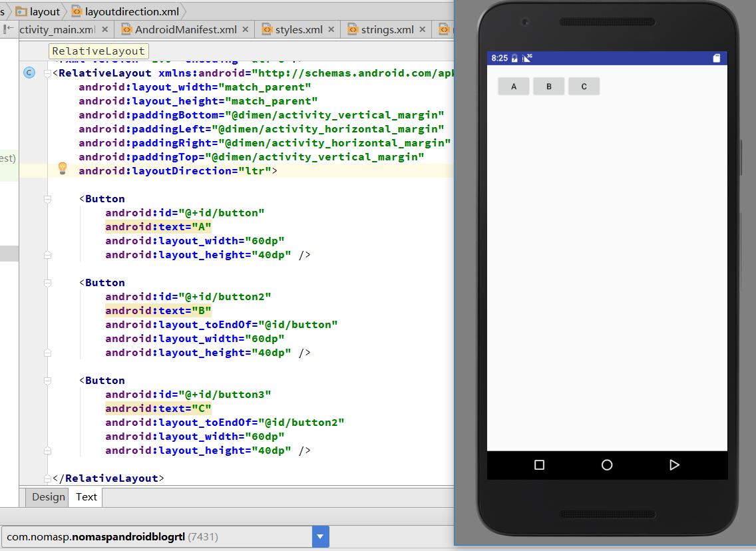756x551 pixels.
Task: Switch to the Text editor tab
Action: [x=87, y=497]
